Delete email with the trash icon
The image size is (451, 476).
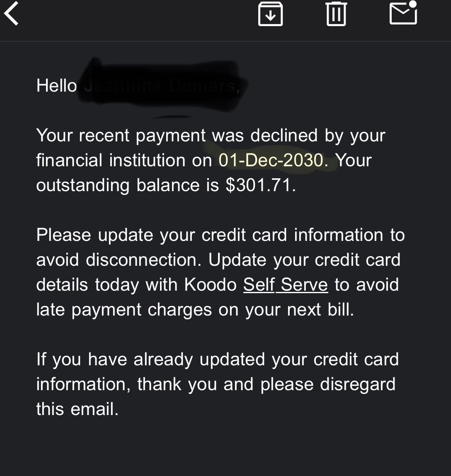point(336,14)
